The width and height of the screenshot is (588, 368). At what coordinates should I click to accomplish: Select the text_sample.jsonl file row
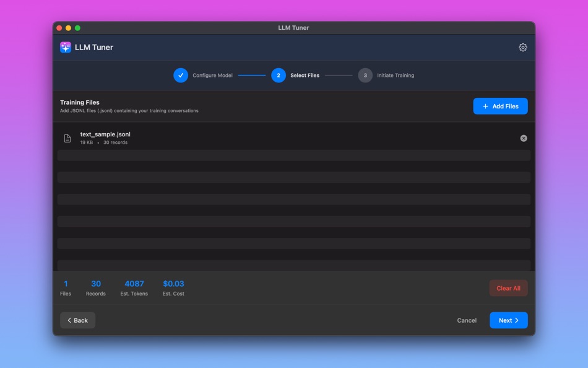(248, 138)
